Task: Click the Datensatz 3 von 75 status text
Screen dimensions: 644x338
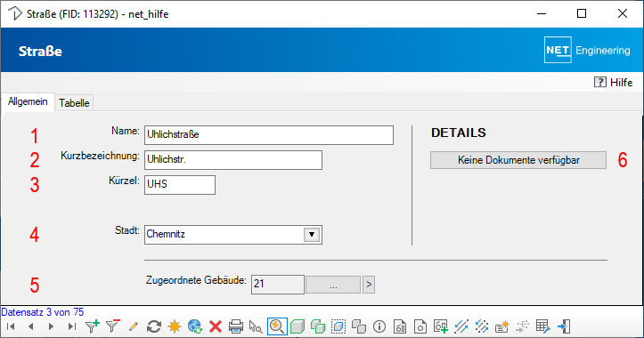Action: 42,312
